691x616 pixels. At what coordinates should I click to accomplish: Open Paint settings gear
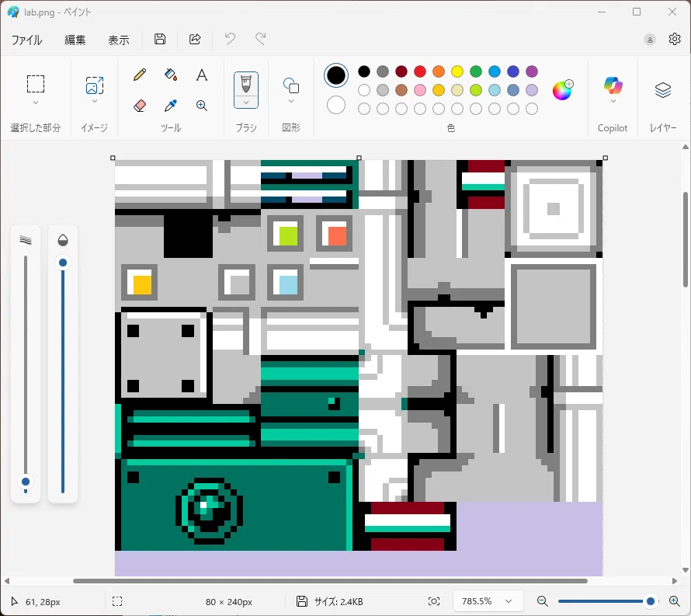click(674, 40)
